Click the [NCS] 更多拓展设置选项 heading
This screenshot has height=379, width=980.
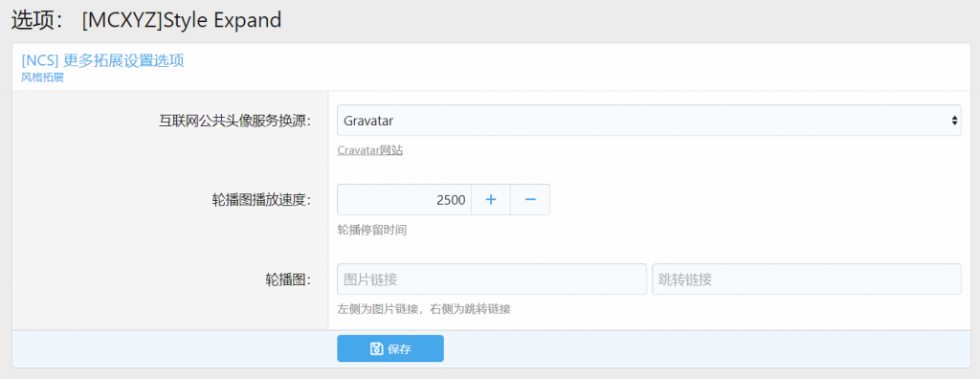coord(102,61)
